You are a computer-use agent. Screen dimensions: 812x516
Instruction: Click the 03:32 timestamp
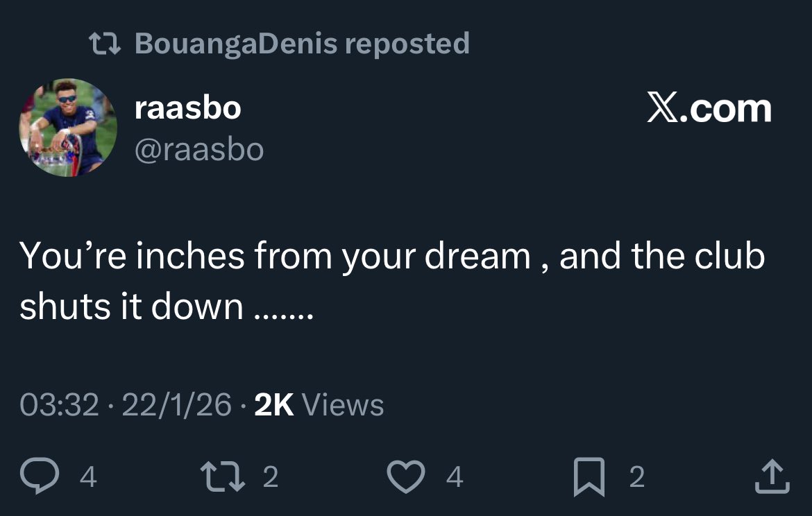point(59,405)
